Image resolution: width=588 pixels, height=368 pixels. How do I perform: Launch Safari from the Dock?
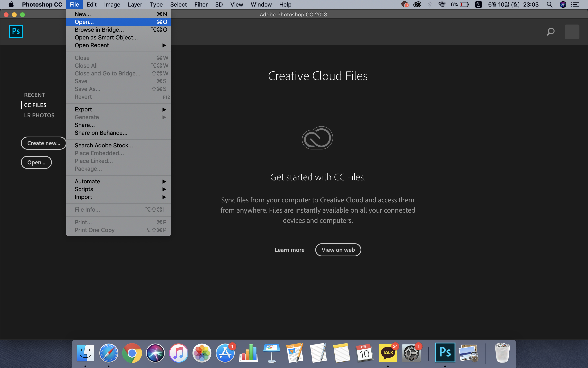coord(109,353)
